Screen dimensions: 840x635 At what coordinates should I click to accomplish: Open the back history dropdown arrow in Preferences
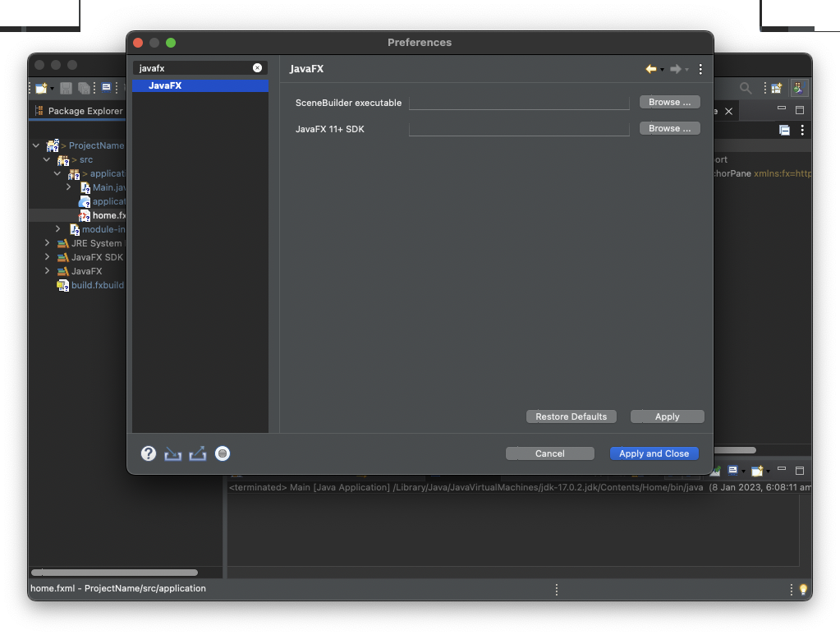(662, 70)
